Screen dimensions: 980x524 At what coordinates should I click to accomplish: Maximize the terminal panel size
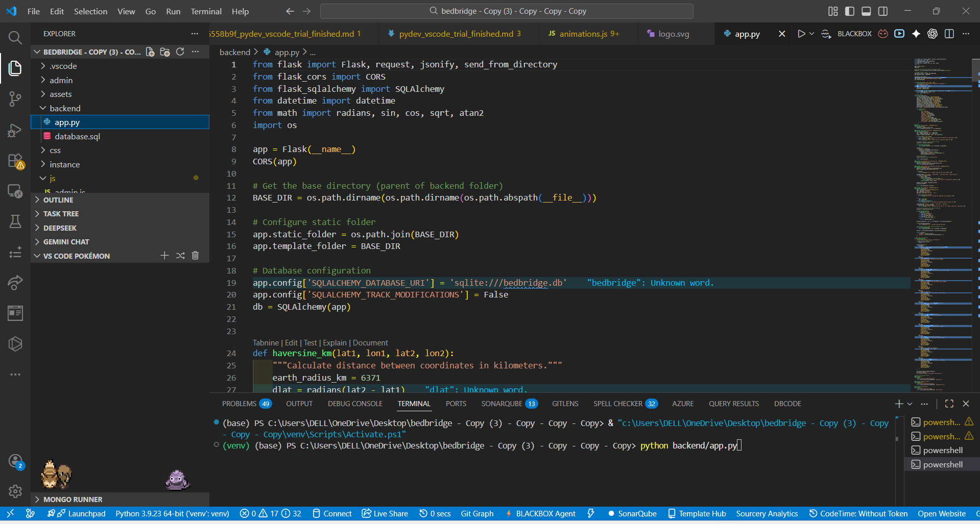[x=949, y=404]
